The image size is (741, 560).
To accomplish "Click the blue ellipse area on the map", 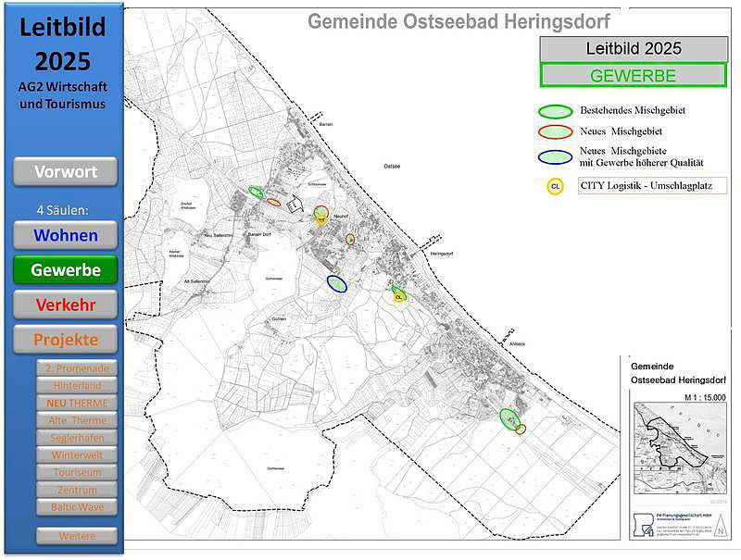I will pos(337,283).
